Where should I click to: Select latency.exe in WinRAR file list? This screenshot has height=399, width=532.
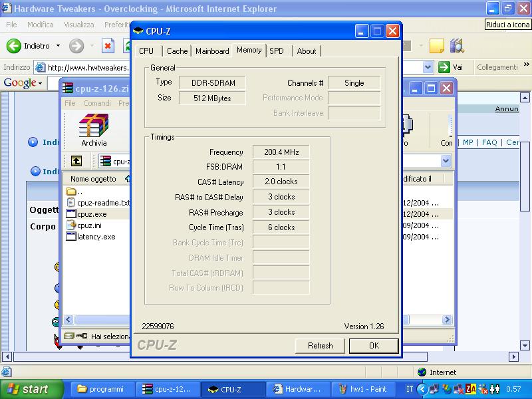point(91,237)
